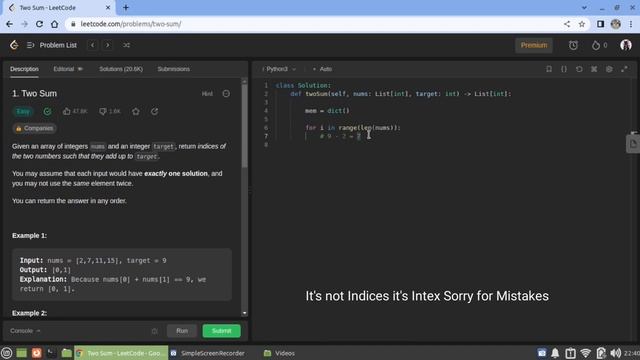Switch to the Solutions (20.6K) tab
The width and height of the screenshot is (640, 360).
(121, 69)
